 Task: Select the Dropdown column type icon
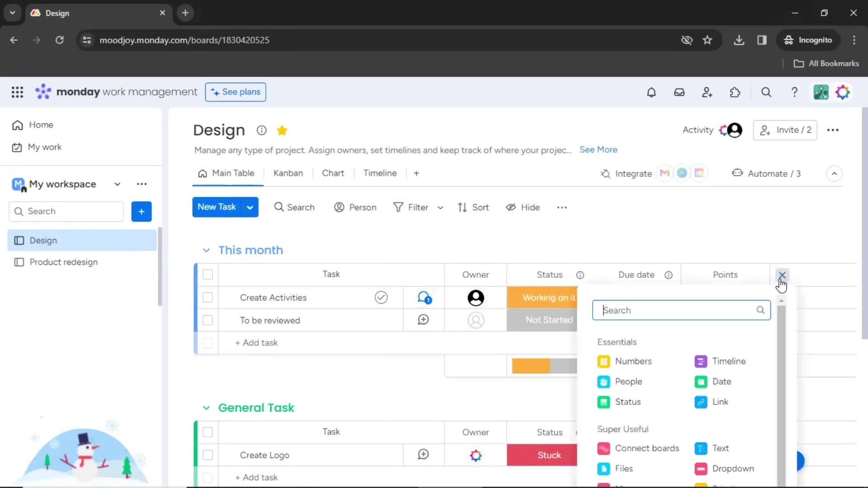pos(700,468)
